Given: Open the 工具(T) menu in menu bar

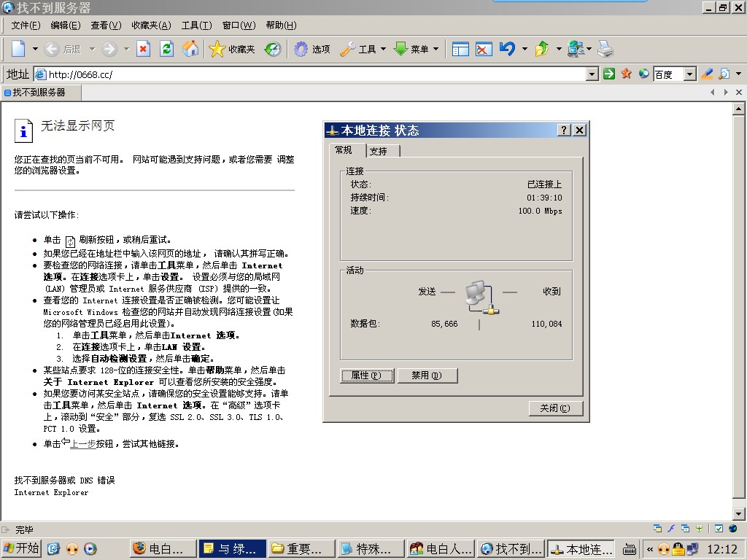Looking at the screenshot, I should click(x=196, y=26).
